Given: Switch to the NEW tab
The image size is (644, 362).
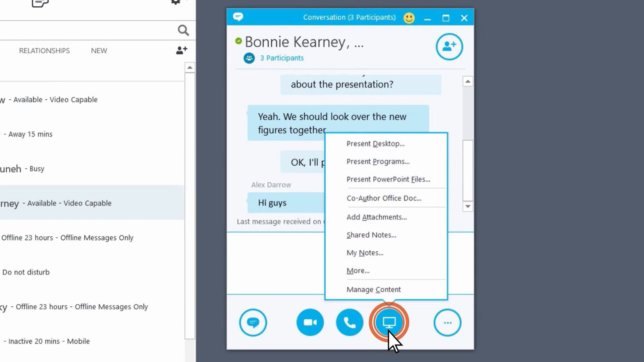Looking at the screenshot, I should point(99,51).
